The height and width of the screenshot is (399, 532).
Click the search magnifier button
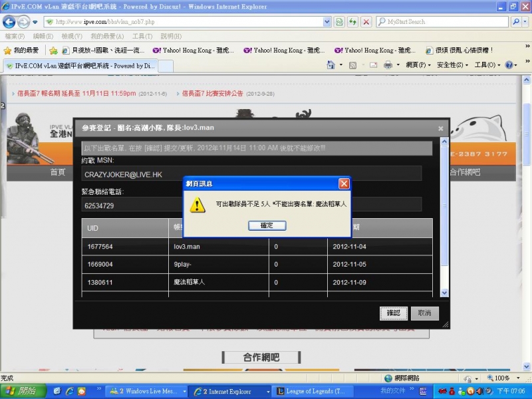point(516,22)
